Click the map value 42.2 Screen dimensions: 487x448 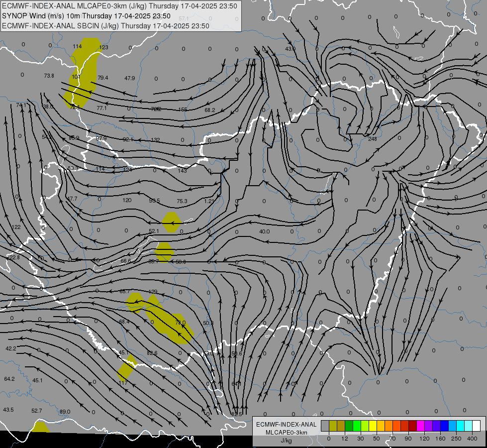(10, 348)
